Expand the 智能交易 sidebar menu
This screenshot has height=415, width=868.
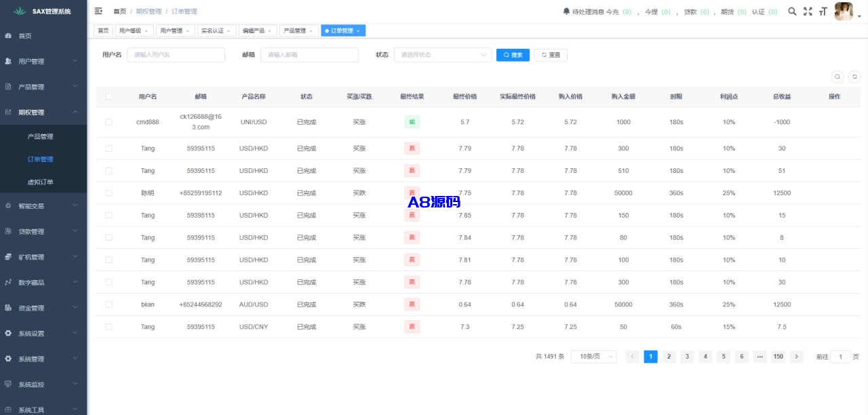pyautogui.click(x=43, y=205)
